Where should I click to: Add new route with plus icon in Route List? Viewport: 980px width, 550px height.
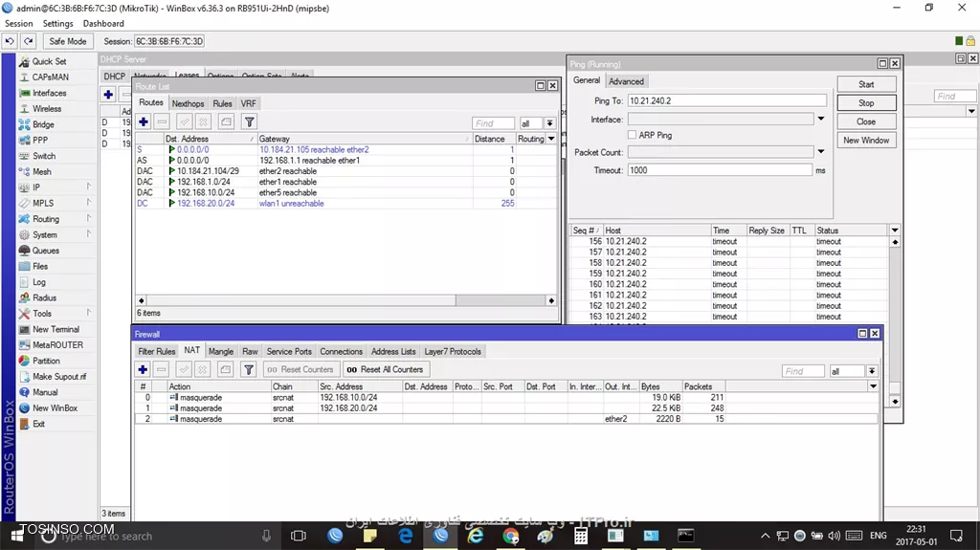[x=144, y=121]
